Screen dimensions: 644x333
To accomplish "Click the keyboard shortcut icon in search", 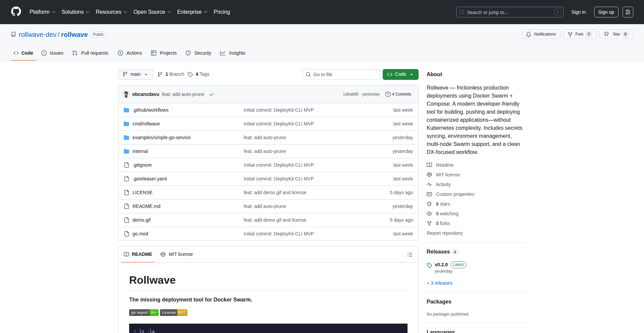I will pos(558,12).
